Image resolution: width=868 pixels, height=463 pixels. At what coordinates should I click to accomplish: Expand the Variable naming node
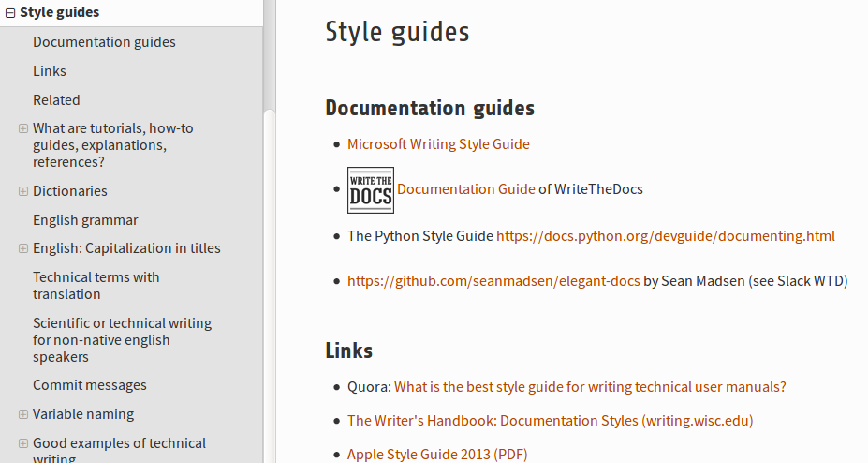point(23,414)
